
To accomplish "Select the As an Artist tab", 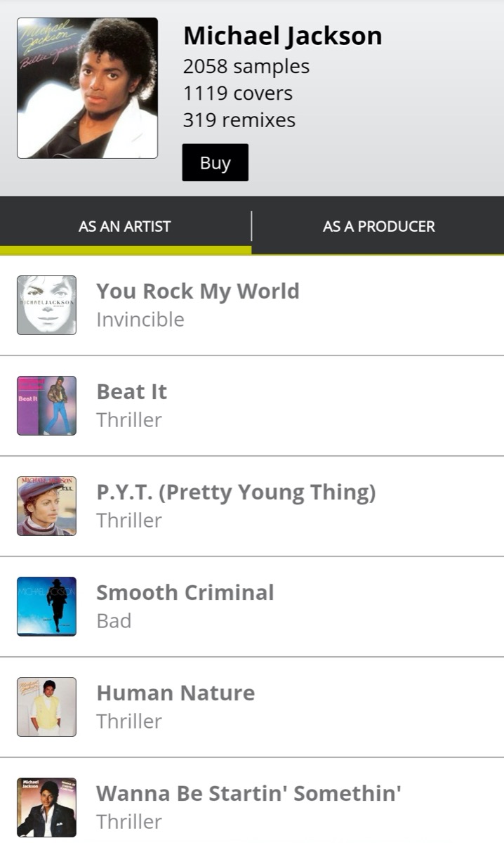I will [125, 226].
